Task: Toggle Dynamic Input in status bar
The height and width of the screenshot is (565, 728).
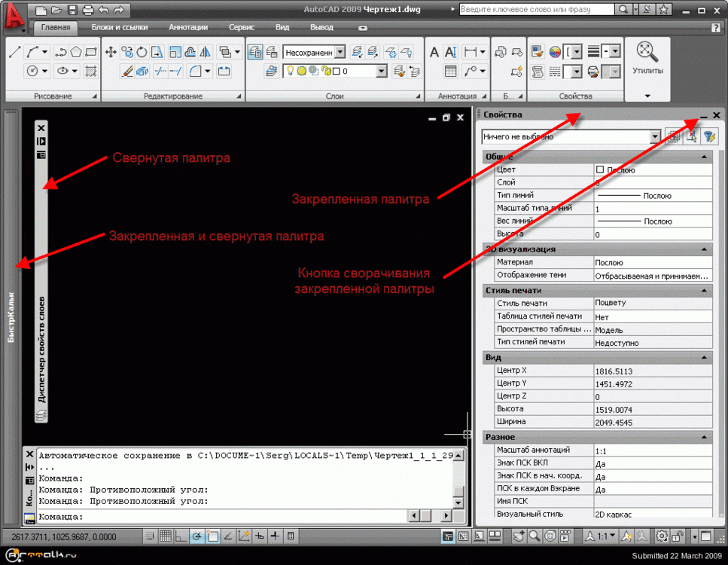Action: [x=260, y=536]
